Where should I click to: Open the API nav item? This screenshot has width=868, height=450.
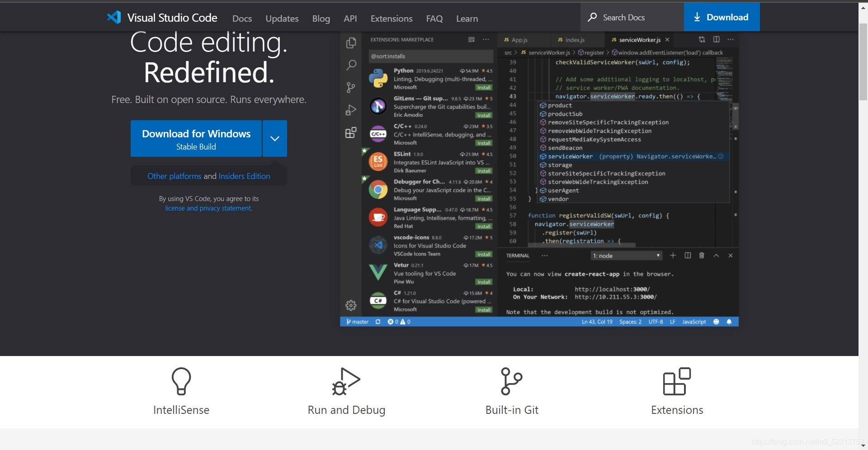pyautogui.click(x=350, y=19)
